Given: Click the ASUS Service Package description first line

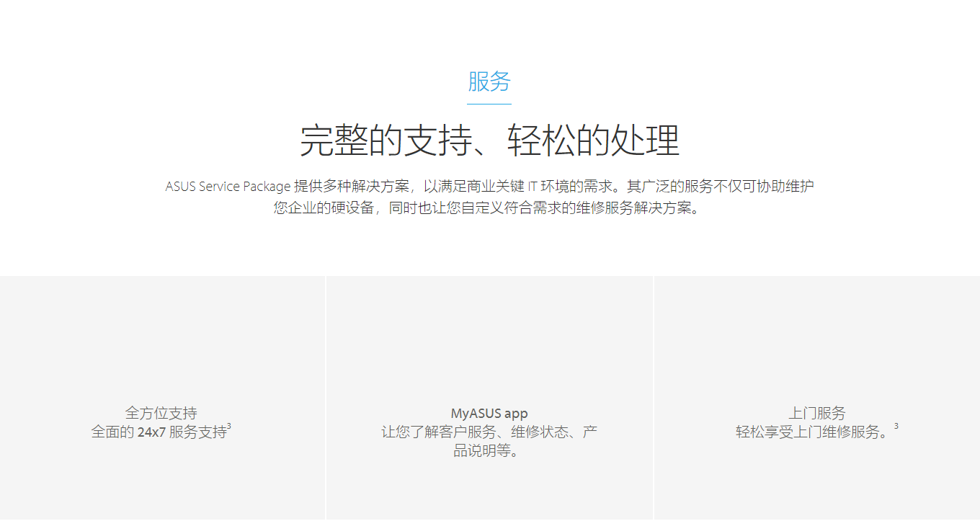Looking at the screenshot, I should [490, 187].
